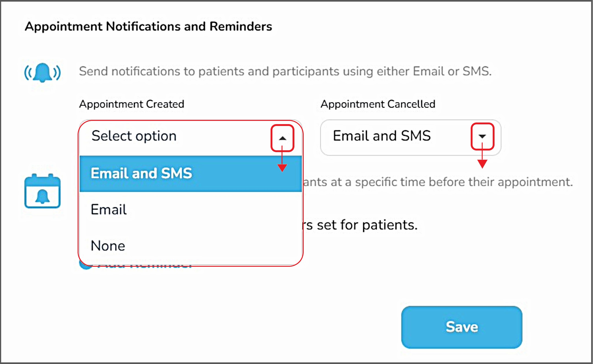Click the "Appointment Cancelled" label

click(378, 104)
